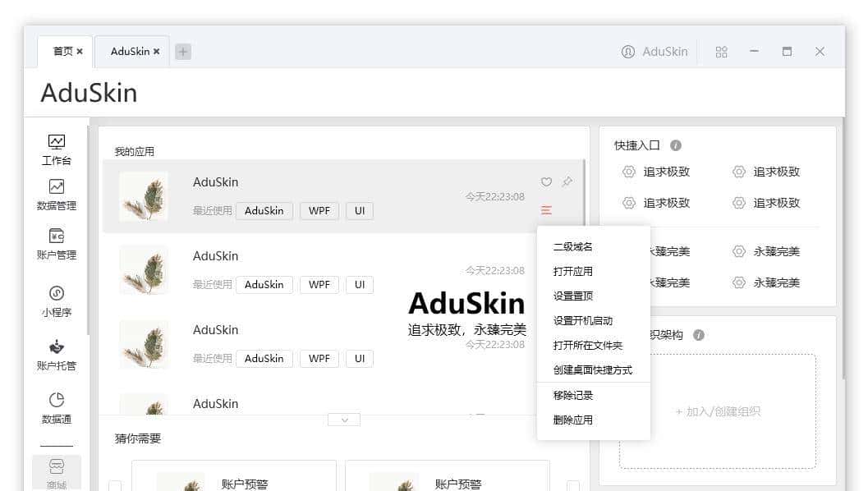This screenshot has height=491, width=868.
Task: Select 设置开机启动 in the context menu
Action: 582,321
